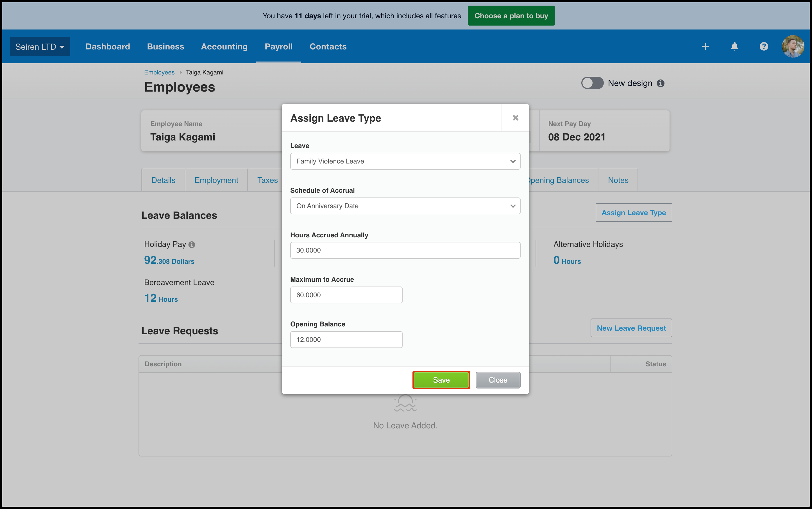
Task: Click the Employees breadcrumb link
Action: (x=159, y=72)
